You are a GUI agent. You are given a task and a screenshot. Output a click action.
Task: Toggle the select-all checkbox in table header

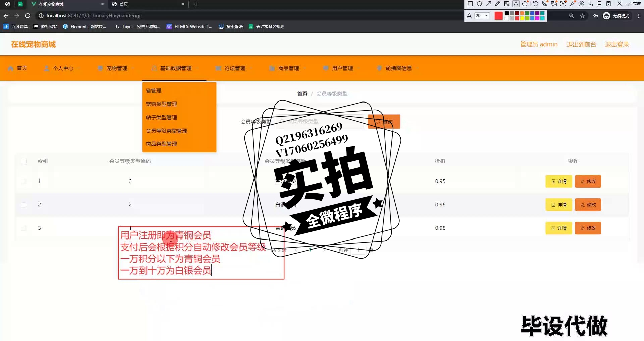pos(24,161)
